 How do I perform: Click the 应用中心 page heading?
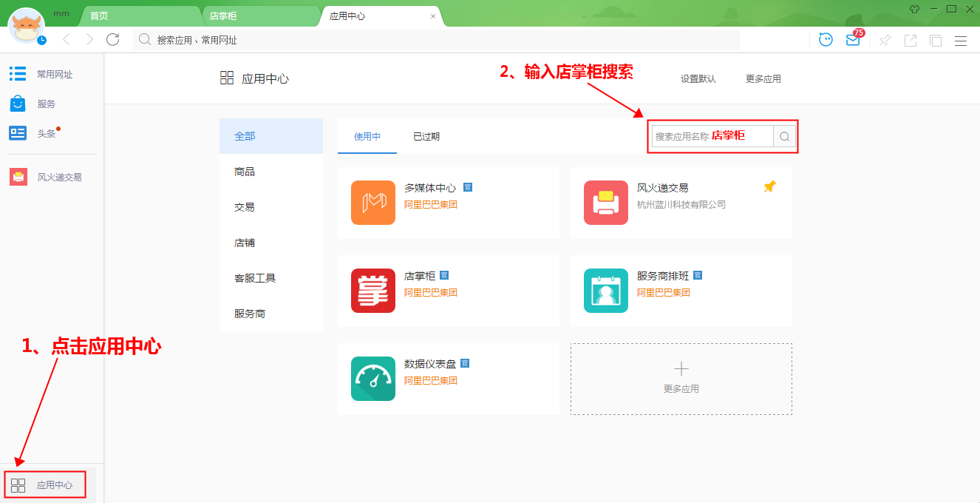(x=265, y=78)
